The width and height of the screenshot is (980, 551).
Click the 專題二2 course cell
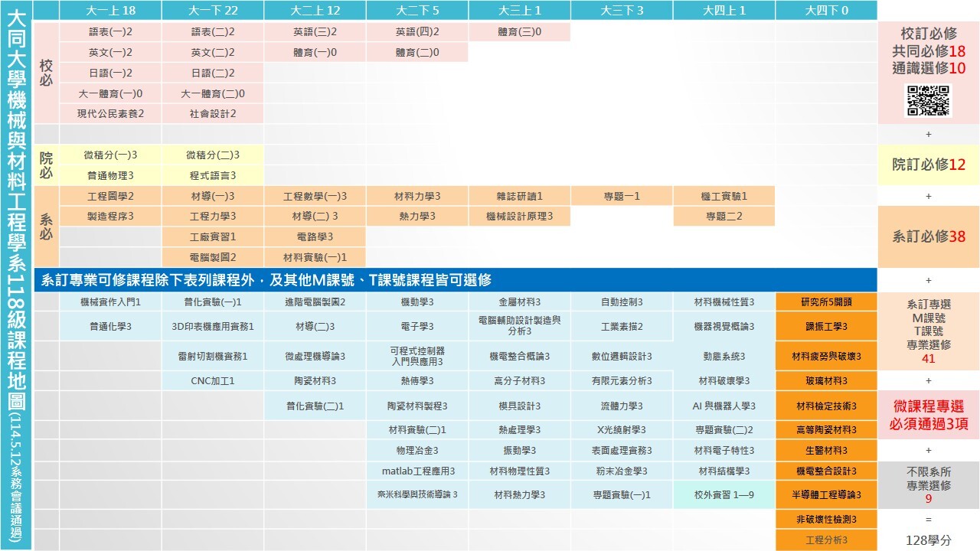724,217
